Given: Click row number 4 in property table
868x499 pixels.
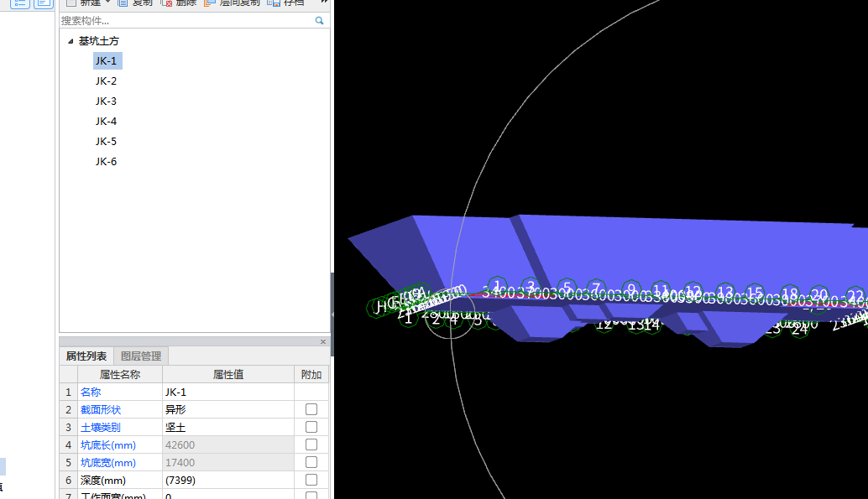Looking at the screenshot, I should (69, 445).
